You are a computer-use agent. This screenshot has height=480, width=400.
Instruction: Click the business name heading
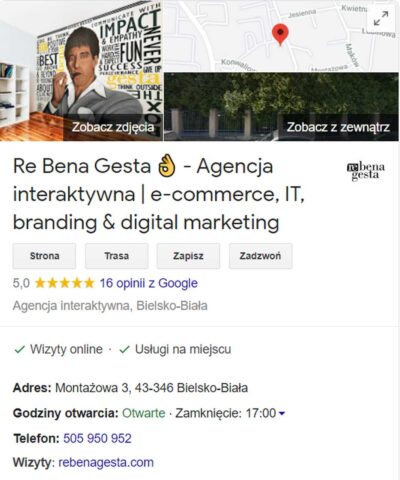coord(159,194)
